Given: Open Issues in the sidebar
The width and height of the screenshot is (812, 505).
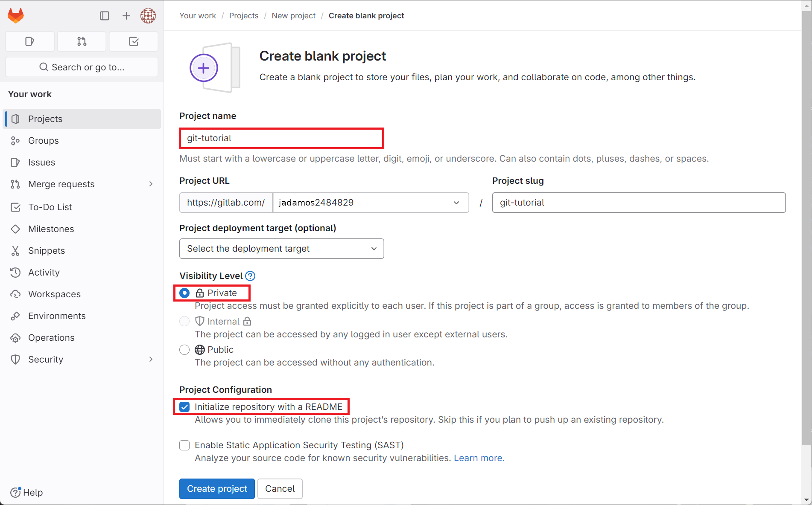Looking at the screenshot, I should coord(82,163).
